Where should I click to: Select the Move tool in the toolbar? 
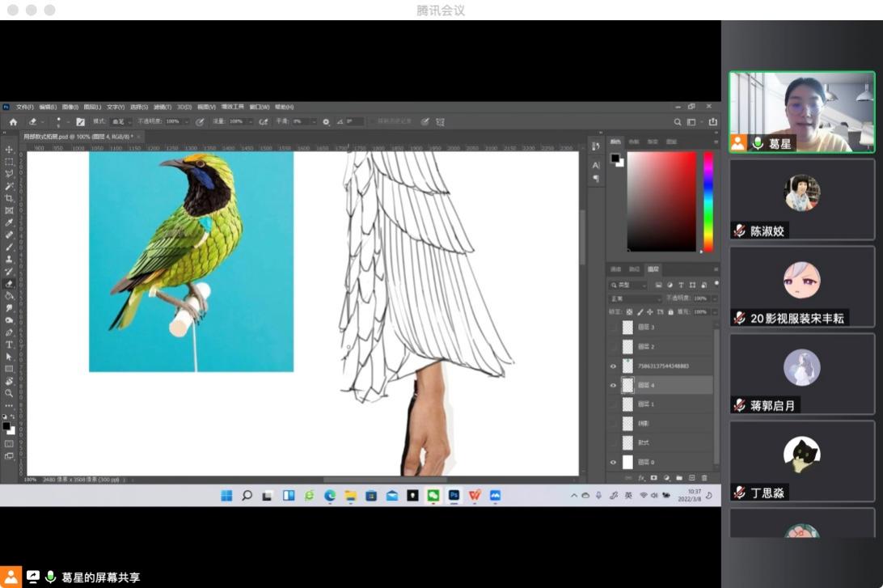(9, 150)
